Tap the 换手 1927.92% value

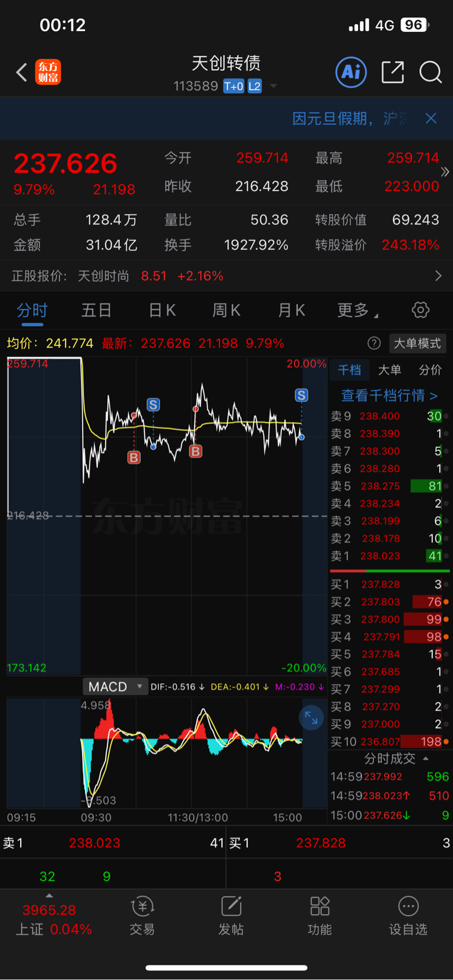pos(256,245)
